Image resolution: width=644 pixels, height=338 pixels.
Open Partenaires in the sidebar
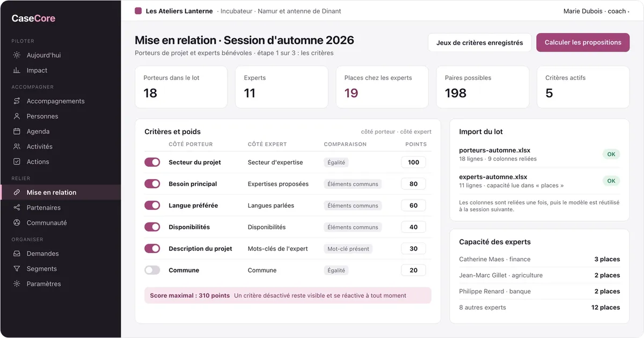click(x=61, y=208)
